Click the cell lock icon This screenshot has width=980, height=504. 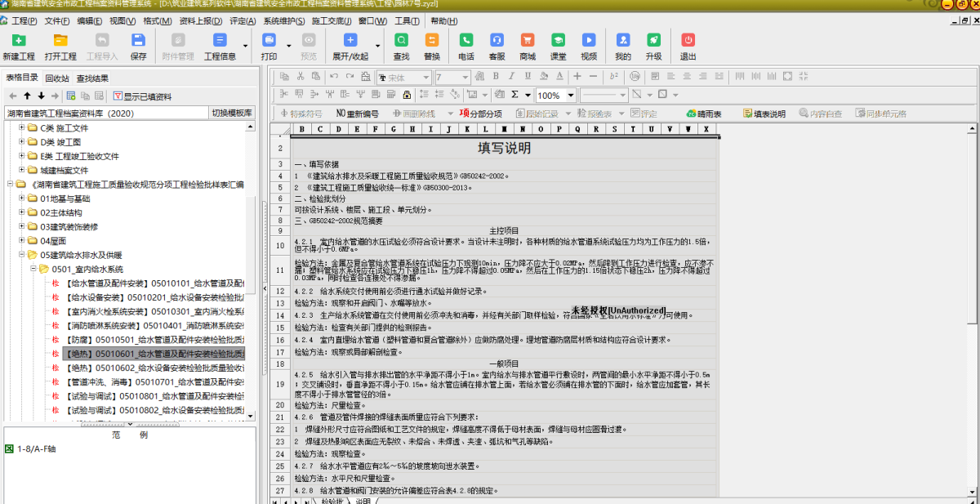click(407, 95)
